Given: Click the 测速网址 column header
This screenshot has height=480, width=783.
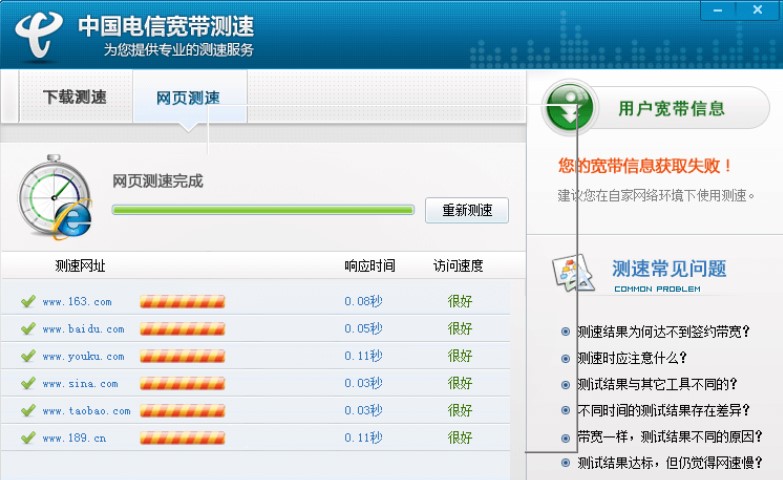Looking at the screenshot, I should pos(80,266).
